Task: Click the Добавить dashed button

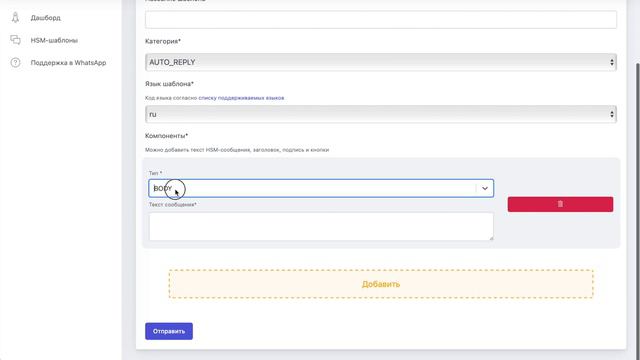Action: point(381,284)
